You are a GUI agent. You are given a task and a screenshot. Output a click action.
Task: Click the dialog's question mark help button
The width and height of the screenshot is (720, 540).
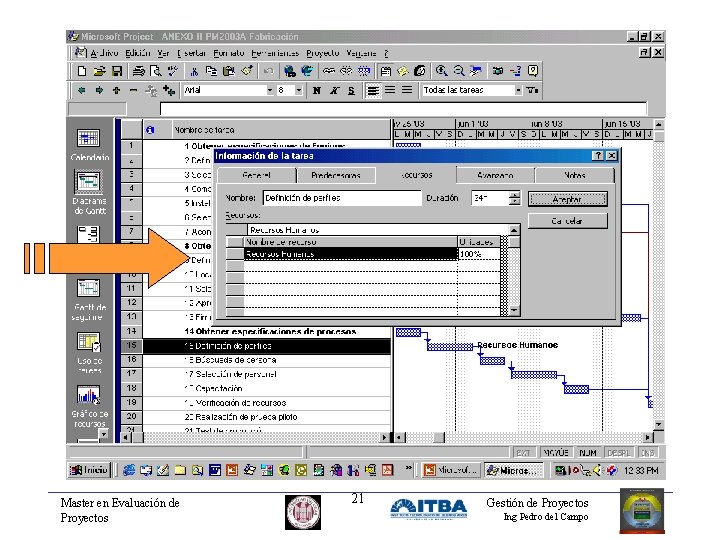597,156
